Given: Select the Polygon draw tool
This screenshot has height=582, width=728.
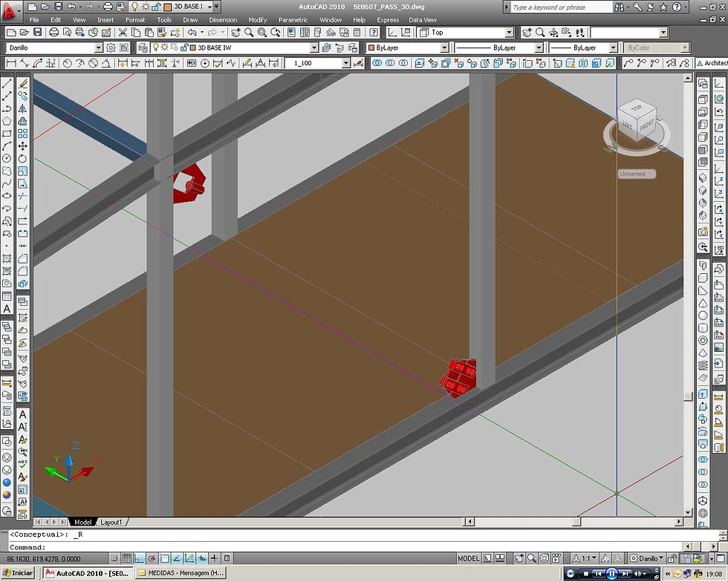Looking at the screenshot, I should [7, 121].
